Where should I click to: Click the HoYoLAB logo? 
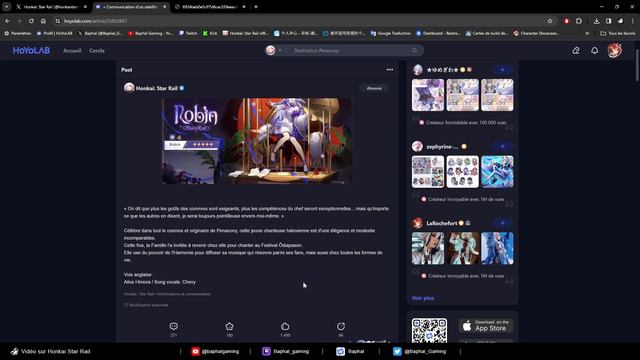[x=31, y=51]
